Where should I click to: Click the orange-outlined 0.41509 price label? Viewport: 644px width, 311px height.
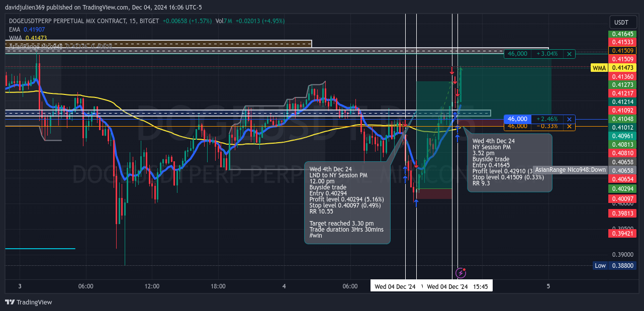tap(622, 51)
